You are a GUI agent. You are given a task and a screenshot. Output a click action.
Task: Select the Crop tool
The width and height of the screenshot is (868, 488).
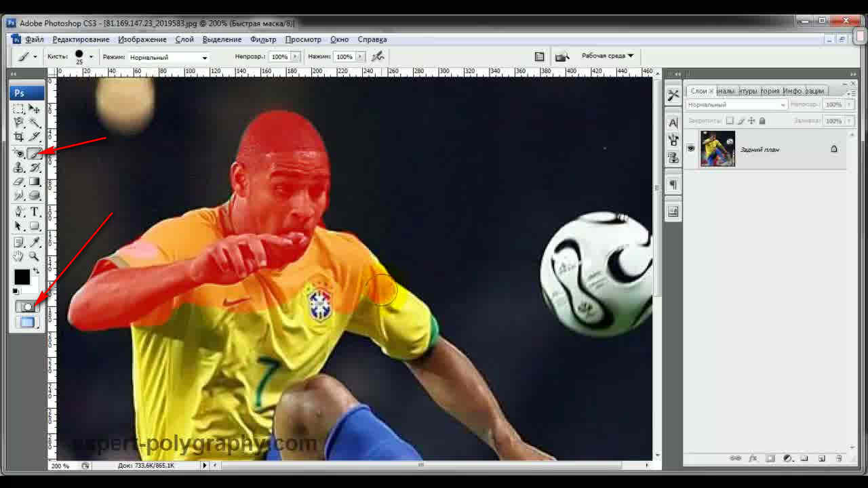[x=19, y=138]
